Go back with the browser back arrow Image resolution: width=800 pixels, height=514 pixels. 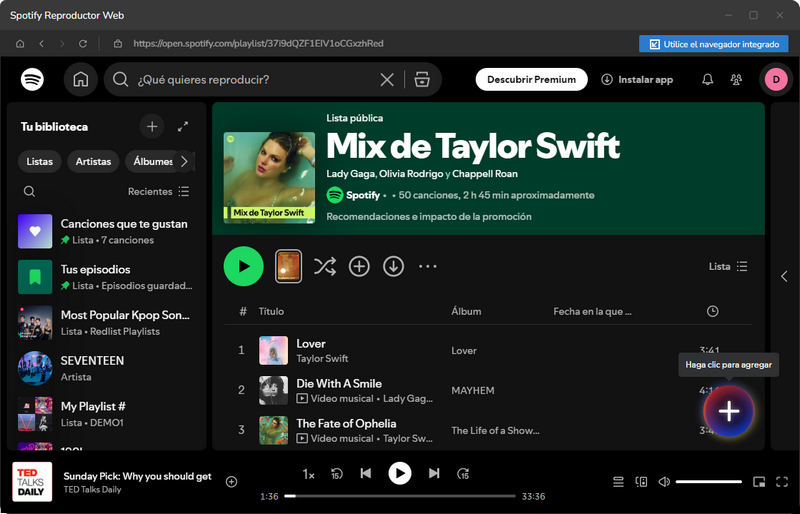pyautogui.click(x=41, y=44)
